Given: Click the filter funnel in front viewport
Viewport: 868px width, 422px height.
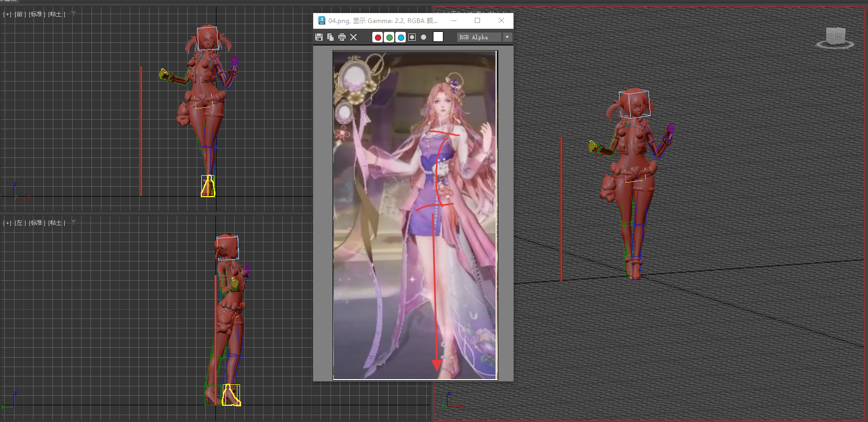Looking at the screenshot, I should tap(74, 14).
